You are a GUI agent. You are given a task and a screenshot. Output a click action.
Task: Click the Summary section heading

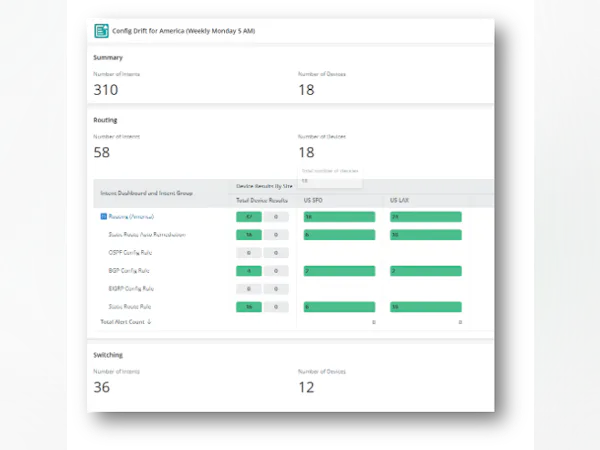108,57
